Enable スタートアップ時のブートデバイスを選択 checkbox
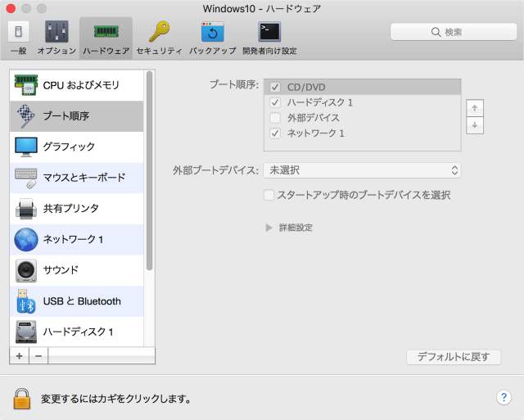The image size is (524, 420). point(269,196)
